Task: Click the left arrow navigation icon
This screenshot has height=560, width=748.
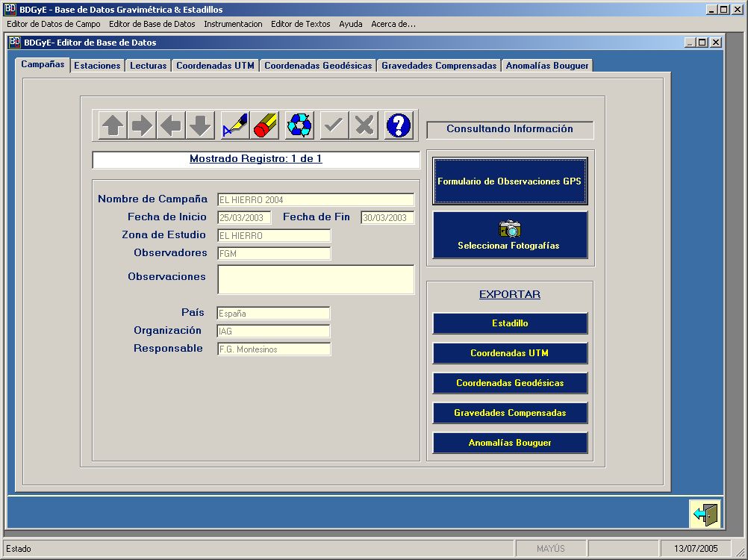Action: pos(171,125)
